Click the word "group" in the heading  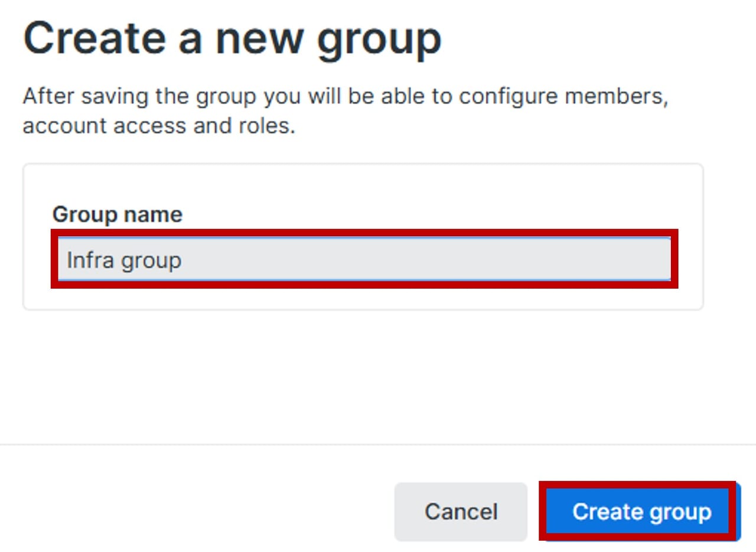click(x=378, y=40)
